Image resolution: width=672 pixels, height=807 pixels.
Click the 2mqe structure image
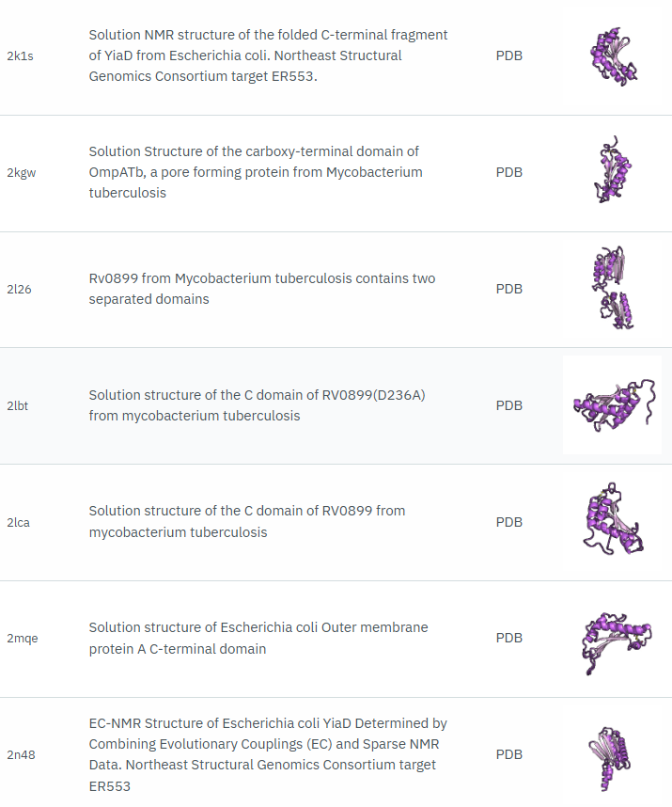(x=612, y=639)
